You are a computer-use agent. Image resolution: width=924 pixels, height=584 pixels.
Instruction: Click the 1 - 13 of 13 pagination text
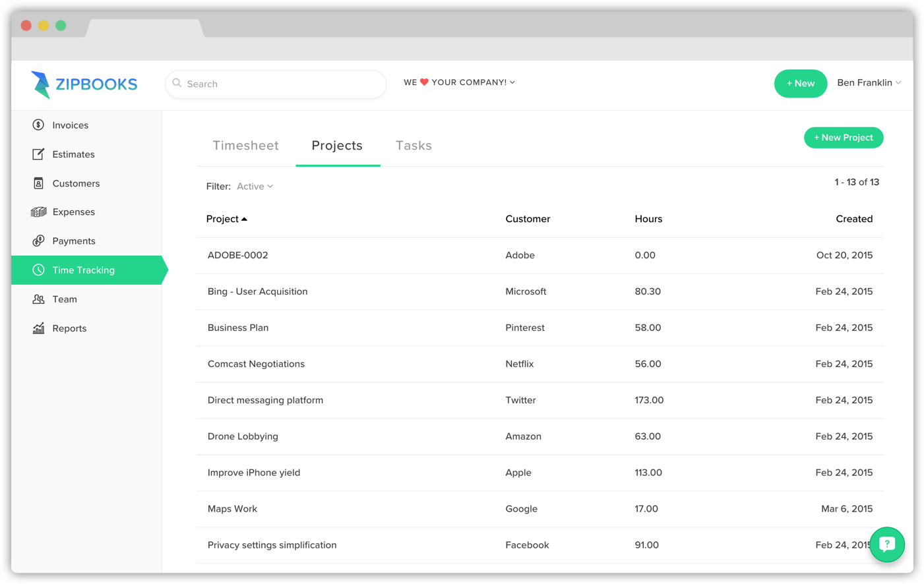(857, 182)
